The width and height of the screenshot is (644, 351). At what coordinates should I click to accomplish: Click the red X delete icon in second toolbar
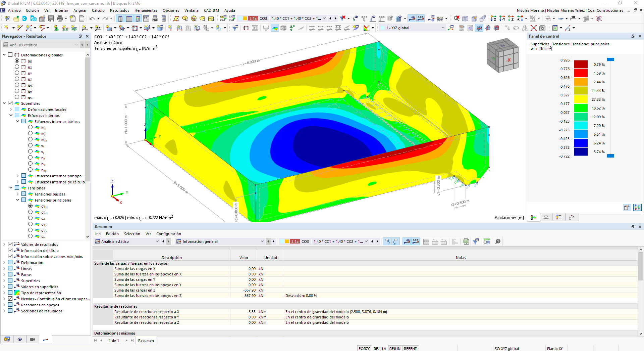[x=534, y=28]
